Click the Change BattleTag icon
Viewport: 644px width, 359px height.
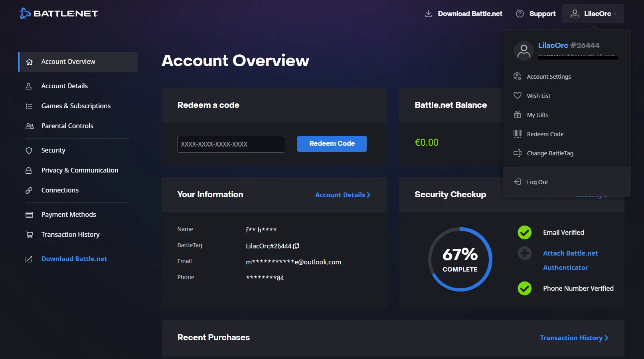tap(517, 153)
